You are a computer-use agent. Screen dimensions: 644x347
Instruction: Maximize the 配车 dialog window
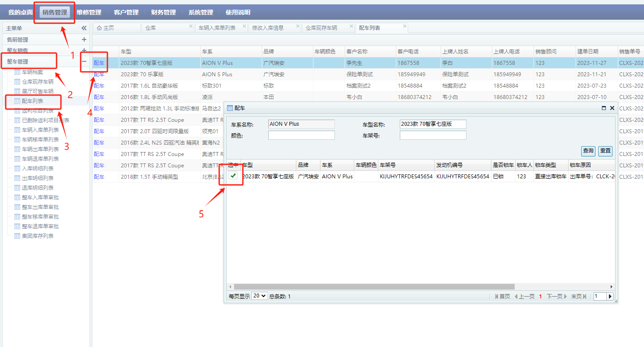tap(604, 108)
